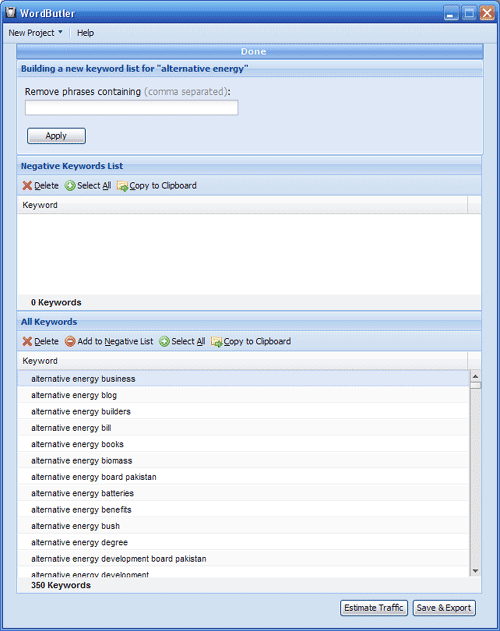Click the keyword list scrollbar thumb
The image size is (500, 631).
pos(475,385)
